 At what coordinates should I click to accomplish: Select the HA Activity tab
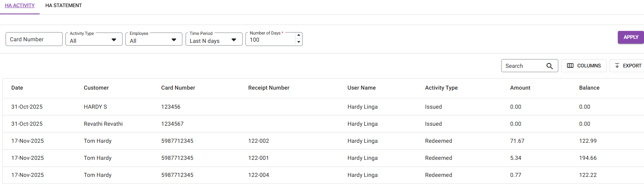(x=20, y=6)
